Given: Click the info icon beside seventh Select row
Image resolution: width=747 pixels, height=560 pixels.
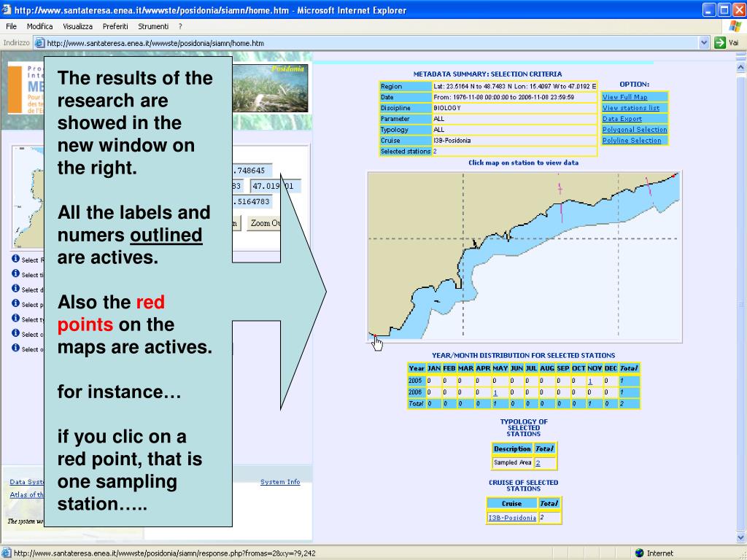Looking at the screenshot, I should (x=16, y=348).
